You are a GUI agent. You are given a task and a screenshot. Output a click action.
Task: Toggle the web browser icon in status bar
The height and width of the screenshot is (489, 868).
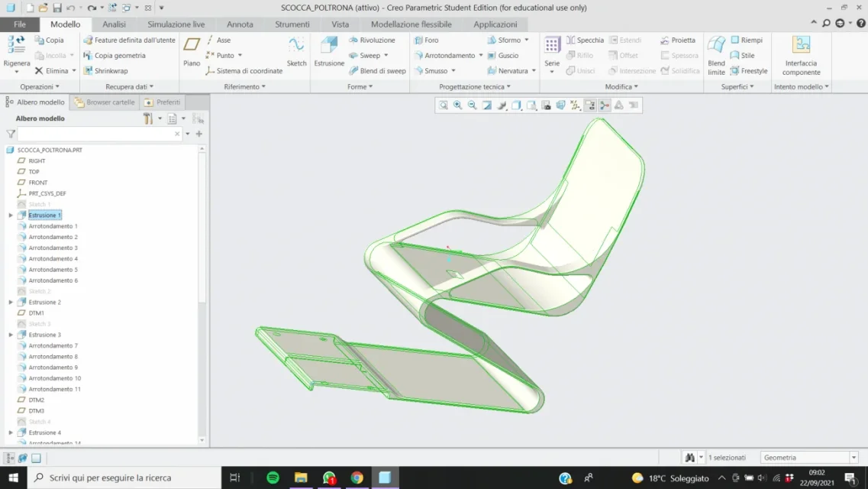pyautogui.click(x=23, y=458)
